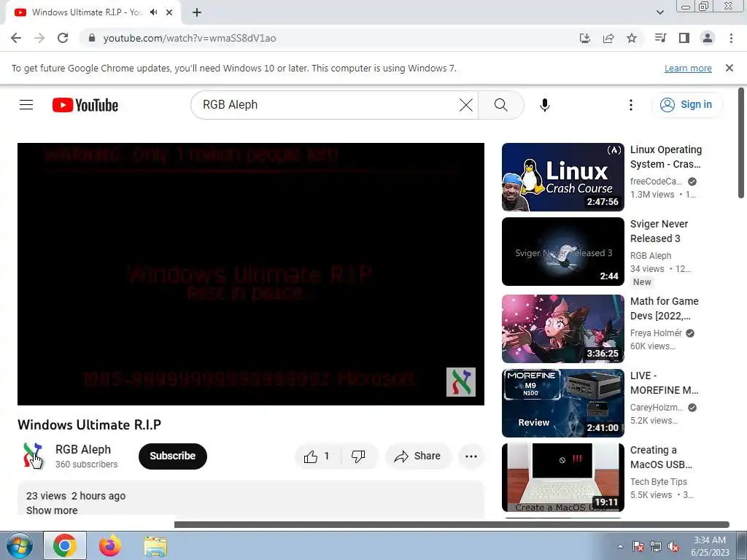
Task: Open LIVE - MOREFINE video title
Action: click(x=664, y=383)
